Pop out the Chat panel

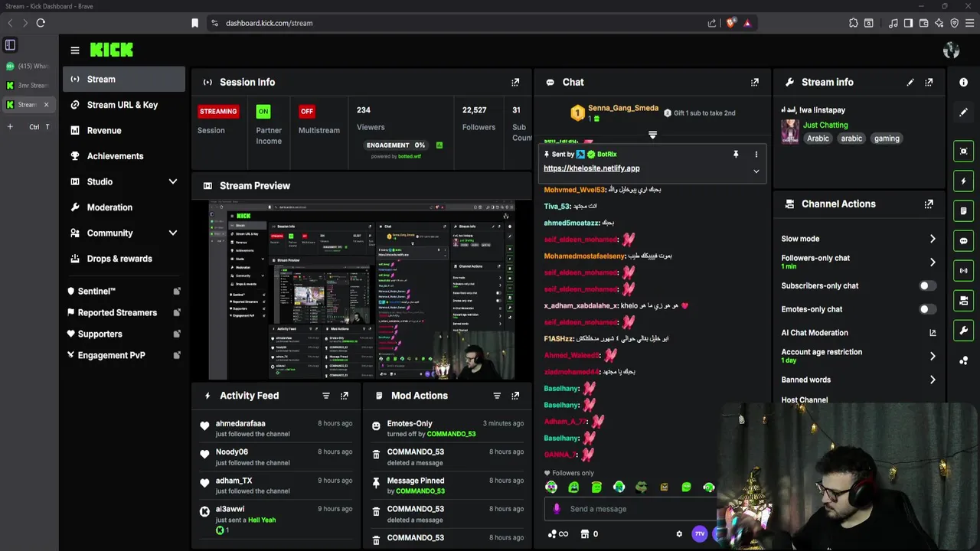[755, 82]
